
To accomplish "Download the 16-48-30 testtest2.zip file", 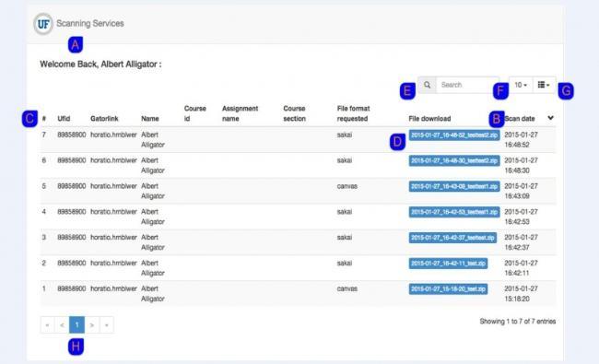I will tap(454, 160).
